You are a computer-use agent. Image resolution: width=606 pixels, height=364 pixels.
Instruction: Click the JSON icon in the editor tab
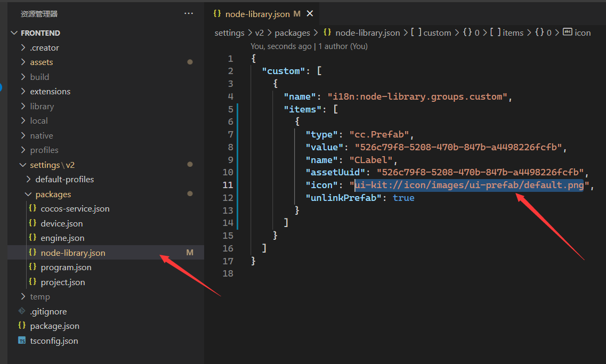pyautogui.click(x=217, y=13)
